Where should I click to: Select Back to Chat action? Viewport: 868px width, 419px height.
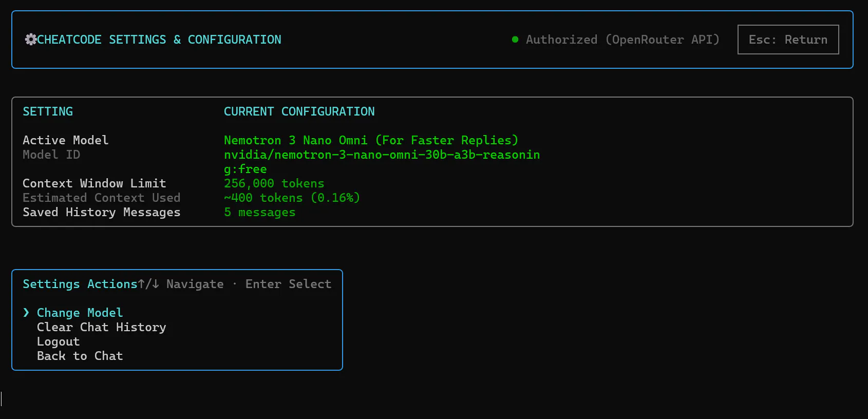(80, 356)
